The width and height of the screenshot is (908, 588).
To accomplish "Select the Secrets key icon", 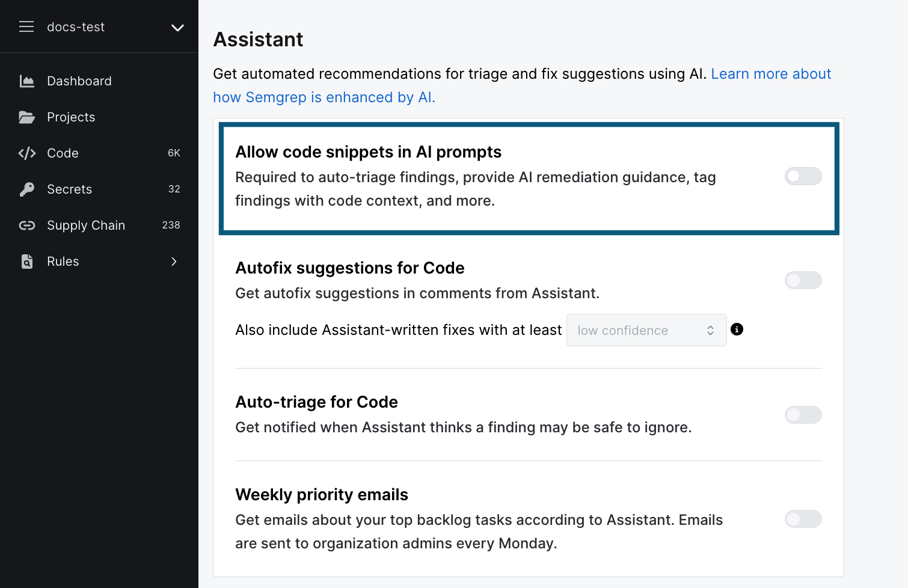I will tap(27, 189).
